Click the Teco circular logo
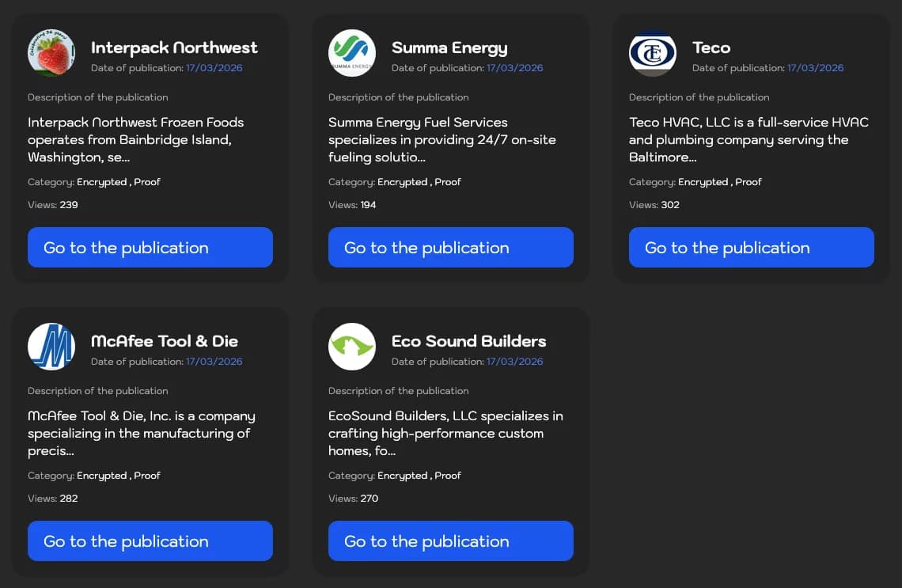 [653, 53]
